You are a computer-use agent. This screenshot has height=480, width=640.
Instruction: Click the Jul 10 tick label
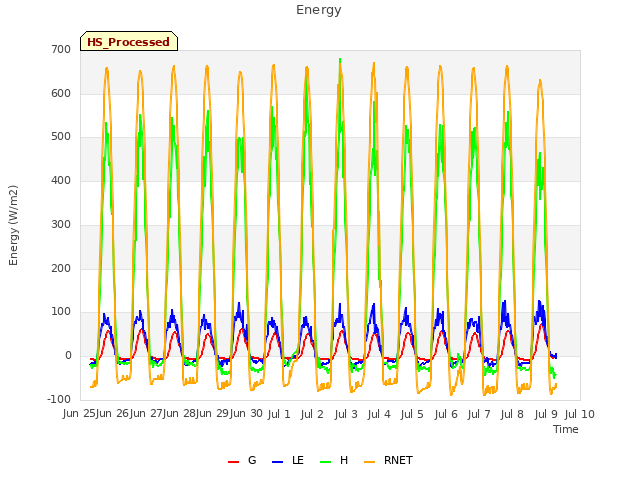click(580, 414)
